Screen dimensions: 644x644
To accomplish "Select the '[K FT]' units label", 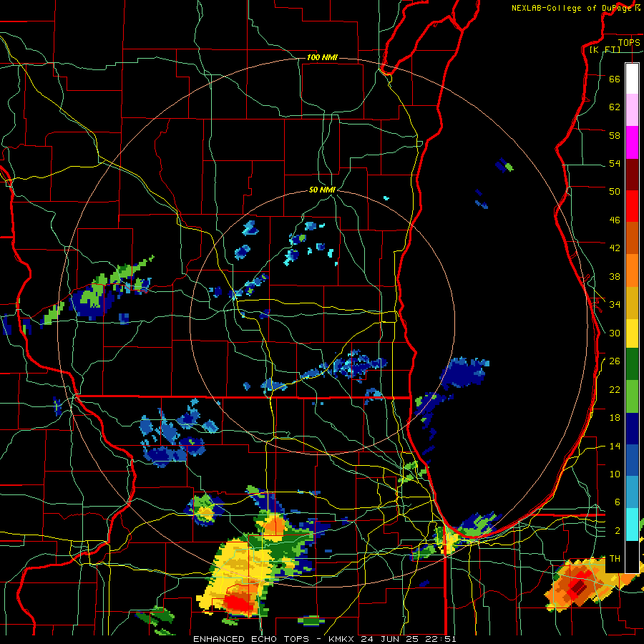I will click(605, 50).
